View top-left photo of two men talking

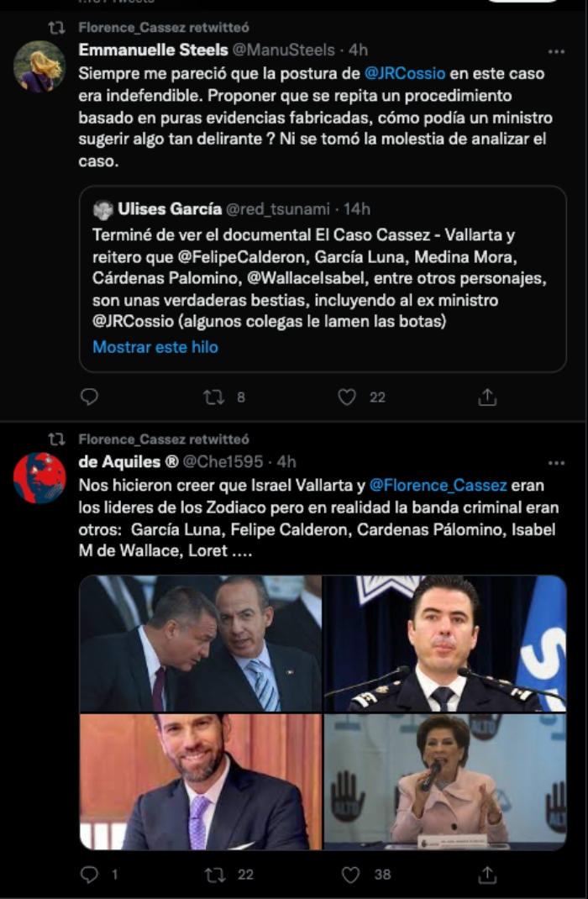pos(200,644)
